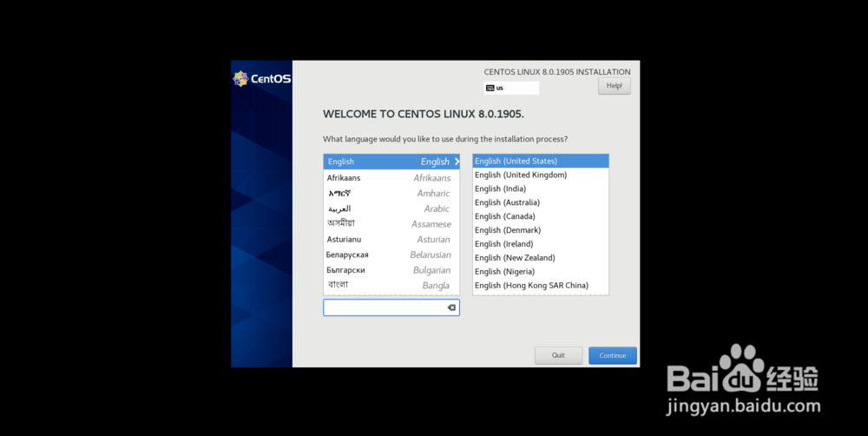This screenshot has width=868, height=436.
Task: Select Bangla in the language list
Action: coord(391,286)
